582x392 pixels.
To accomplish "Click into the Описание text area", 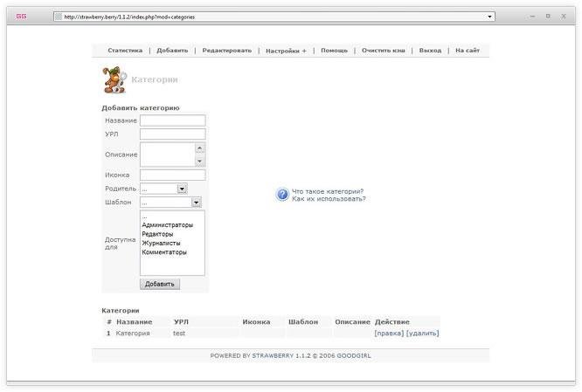I will pyautogui.click(x=168, y=155).
